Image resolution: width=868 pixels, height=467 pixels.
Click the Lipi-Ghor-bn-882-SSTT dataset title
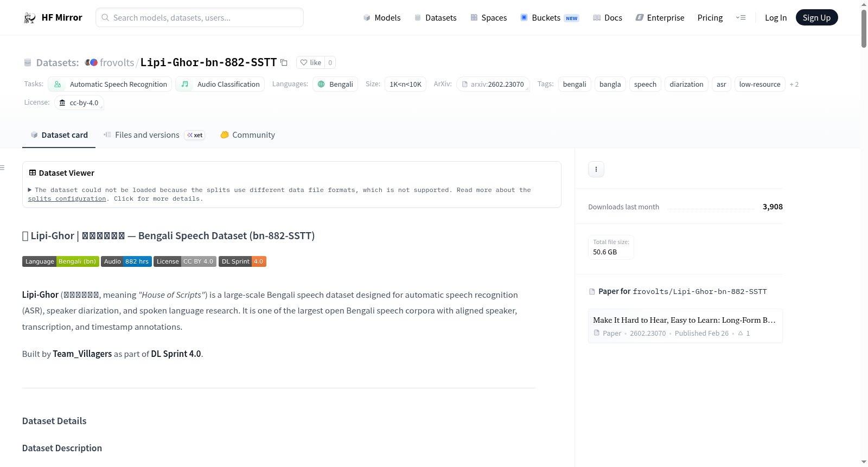pyautogui.click(x=209, y=62)
